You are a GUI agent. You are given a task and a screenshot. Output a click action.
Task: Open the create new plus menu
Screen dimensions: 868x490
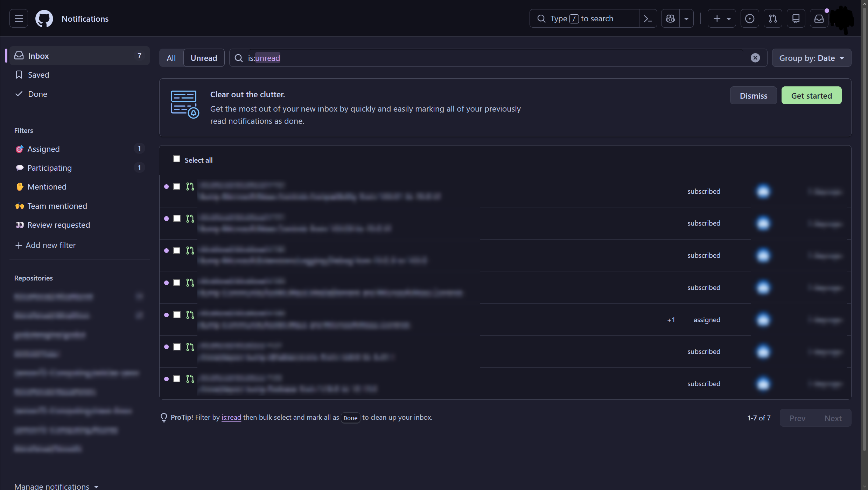click(722, 19)
